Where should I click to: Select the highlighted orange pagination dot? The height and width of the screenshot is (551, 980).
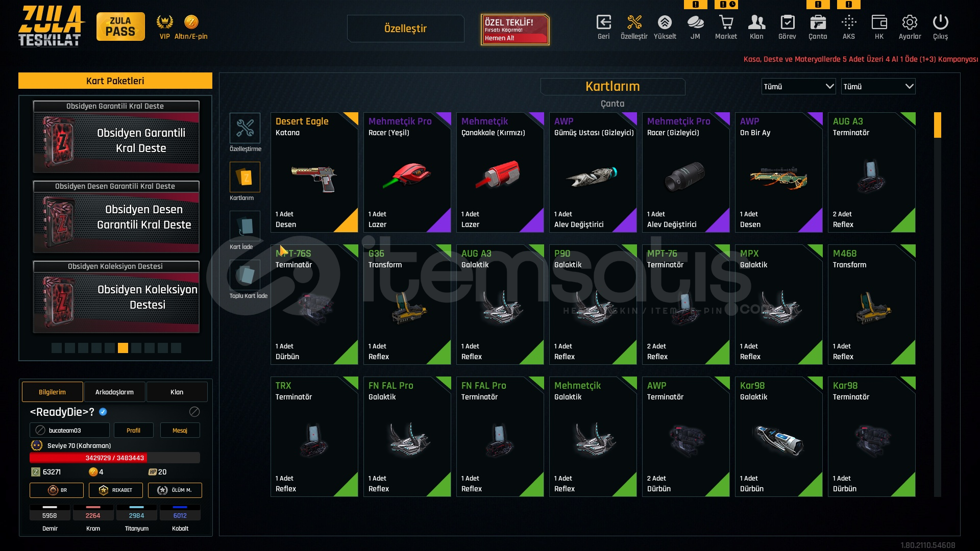[123, 348]
